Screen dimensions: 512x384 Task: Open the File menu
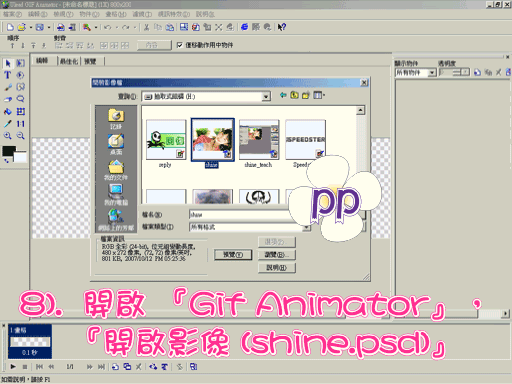click(12, 14)
